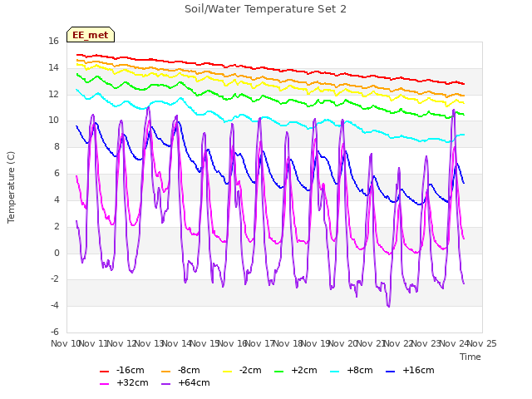The width and height of the screenshot is (532, 399).
Task: Toggle the +32cm legend entry
Action: [124, 382]
